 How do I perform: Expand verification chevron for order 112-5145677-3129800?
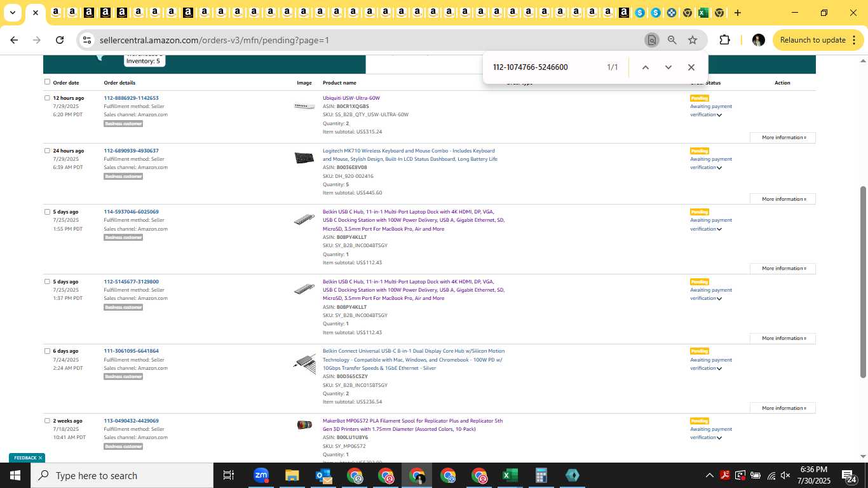(719, 299)
